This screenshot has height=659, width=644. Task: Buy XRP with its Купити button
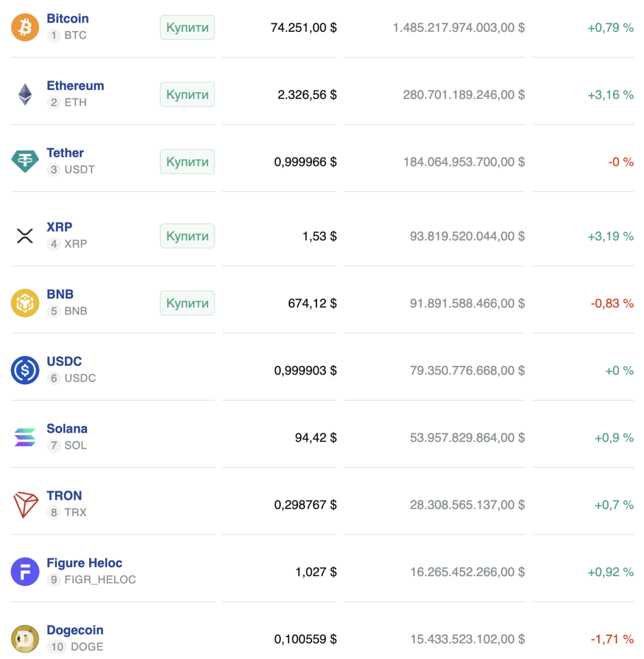click(x=187, y=236)
